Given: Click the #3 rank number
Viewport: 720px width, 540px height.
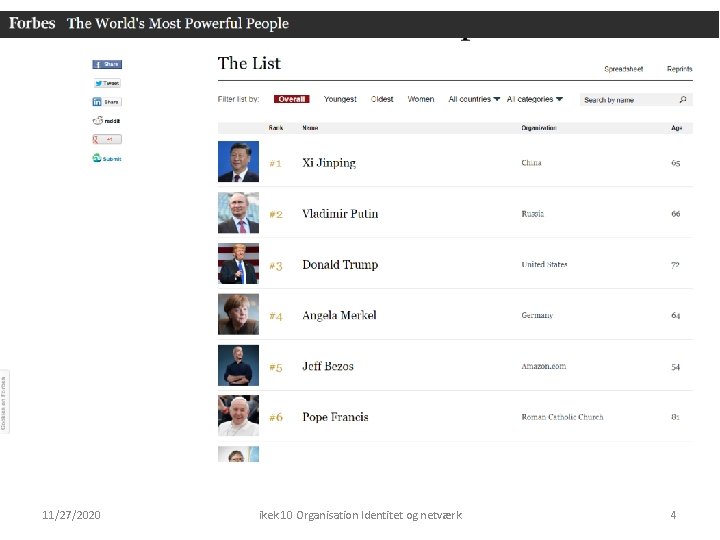Looking at the screenshot, I should click(x=276, y=266).
